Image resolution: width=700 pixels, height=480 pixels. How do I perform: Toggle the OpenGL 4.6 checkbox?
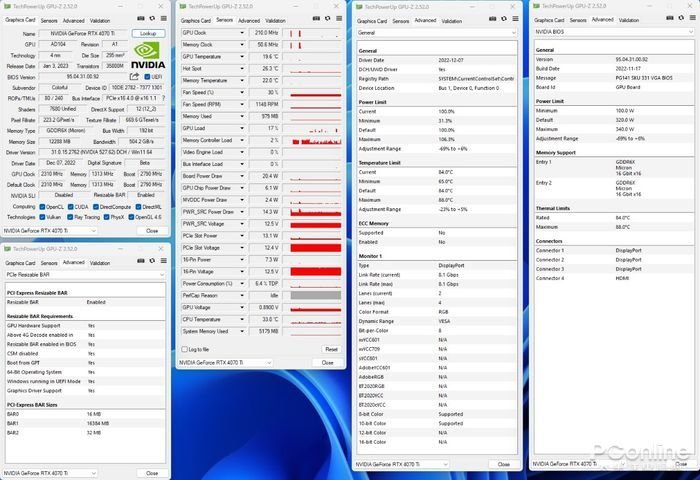[x=131, y=217]
